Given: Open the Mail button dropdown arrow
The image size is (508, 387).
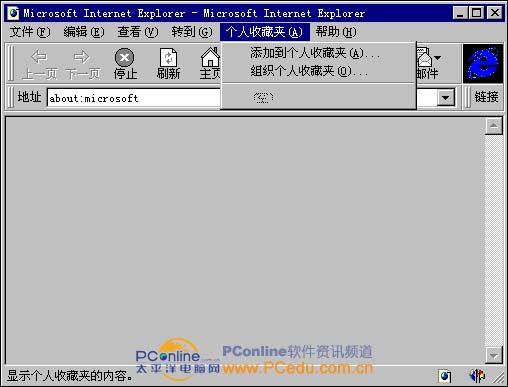Looking at the screenshot, I should [437, 58].
